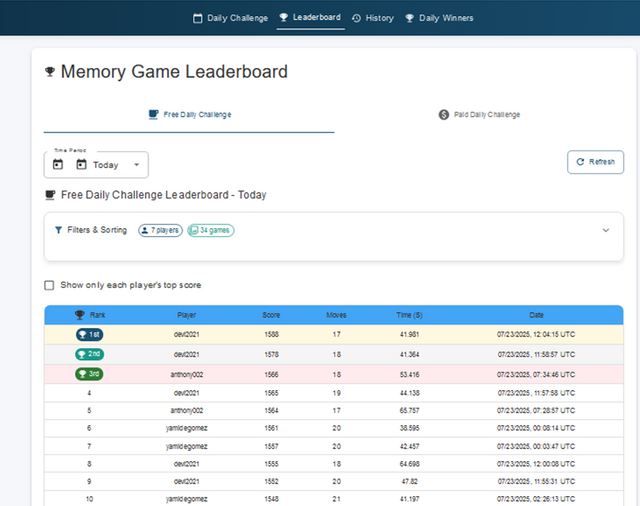Click the person icon in players chip
640x506 pixels.
click(x=144, y=230)
